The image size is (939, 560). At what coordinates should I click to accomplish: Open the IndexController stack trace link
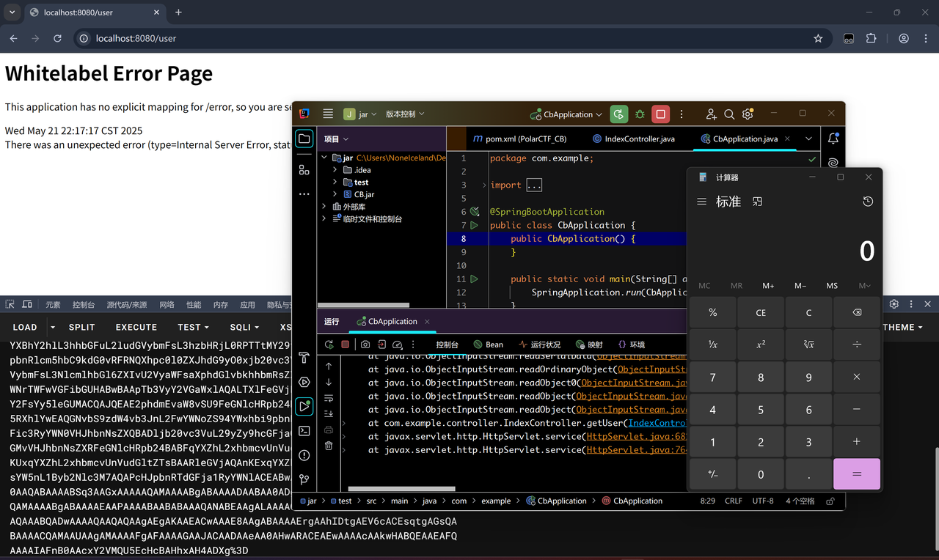(657, 423)
